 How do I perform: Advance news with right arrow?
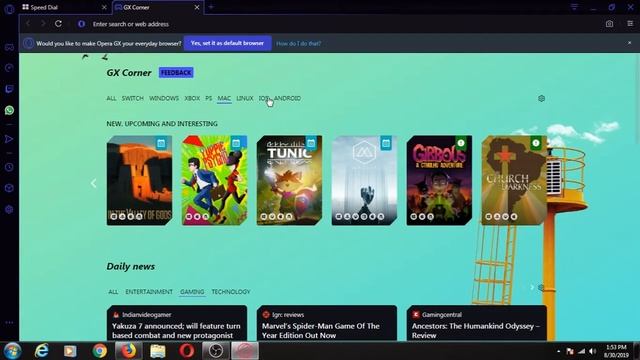point(532,287)
